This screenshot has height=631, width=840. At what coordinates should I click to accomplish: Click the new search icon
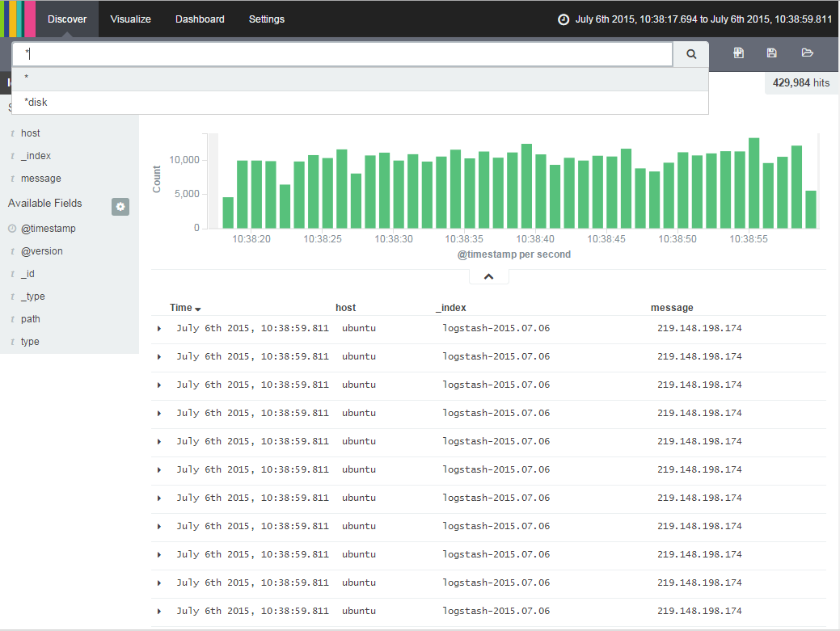738,53
